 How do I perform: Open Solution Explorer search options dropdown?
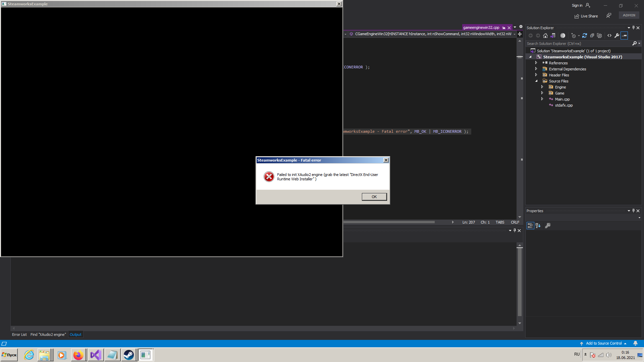click(x=639, y=44)
